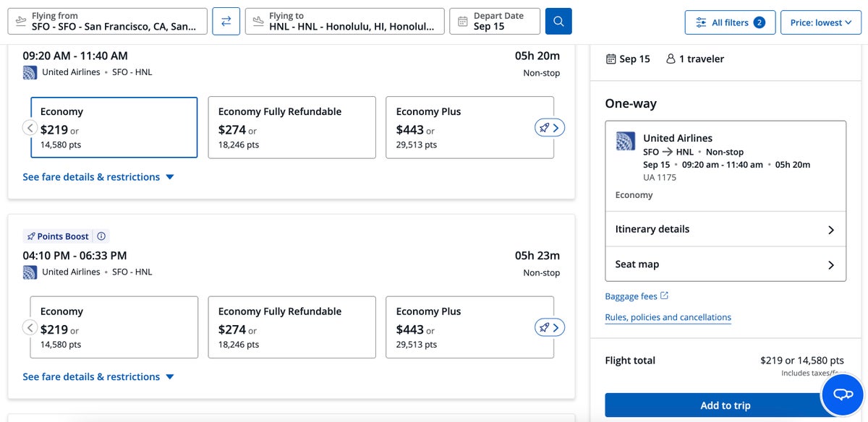Click 1 traveler in the summary
This screenshot has height=422, width=868.
click(x=694, y=59)
